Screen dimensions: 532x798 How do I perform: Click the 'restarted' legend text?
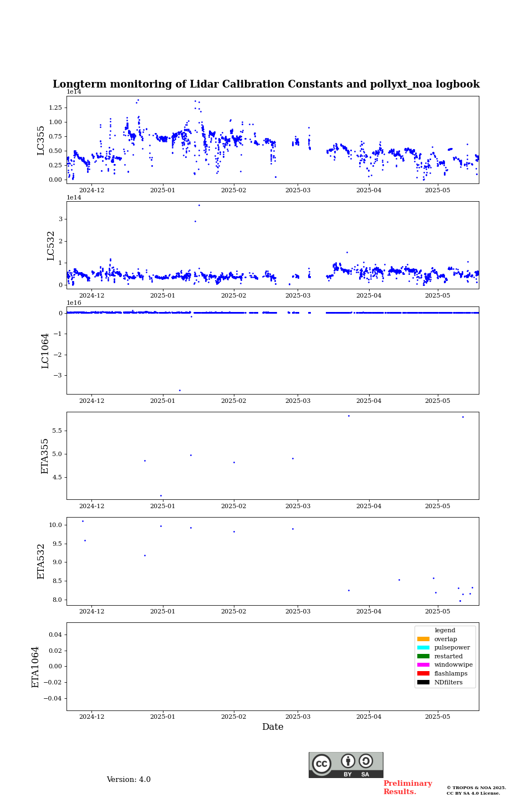(448, 657)
